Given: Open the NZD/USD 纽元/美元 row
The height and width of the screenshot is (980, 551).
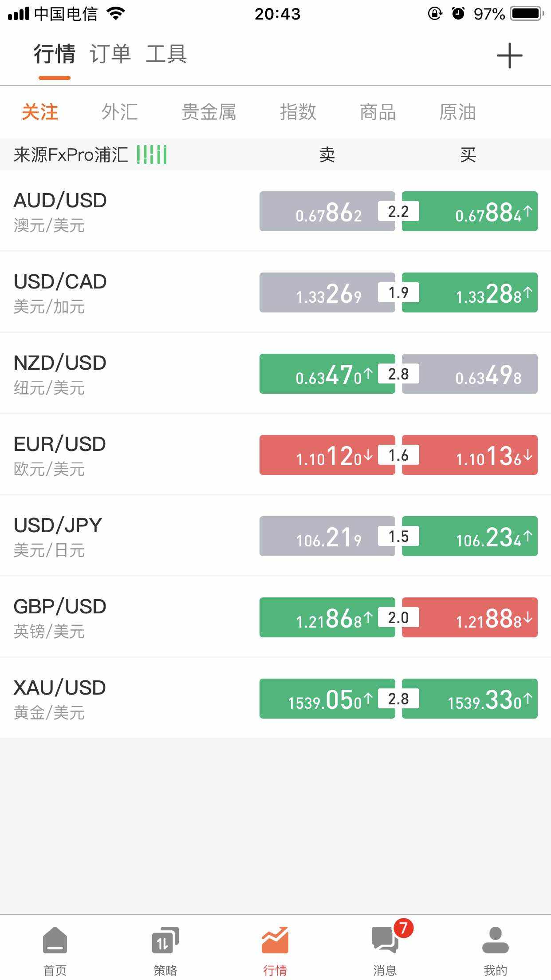Looking at the screenshot, I should click(275, 374).
